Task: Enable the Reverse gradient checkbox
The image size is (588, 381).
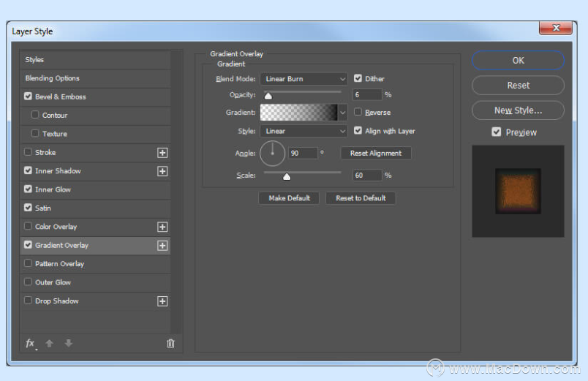Action: tap(358, 112)
